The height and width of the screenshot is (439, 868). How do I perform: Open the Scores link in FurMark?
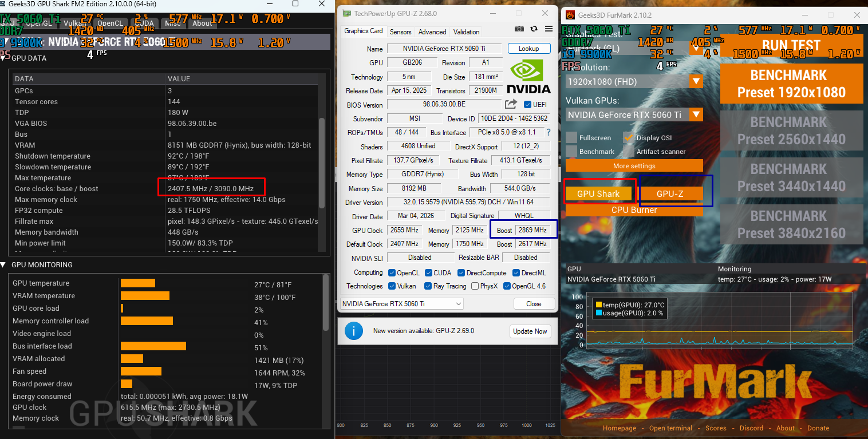point(716,428)
